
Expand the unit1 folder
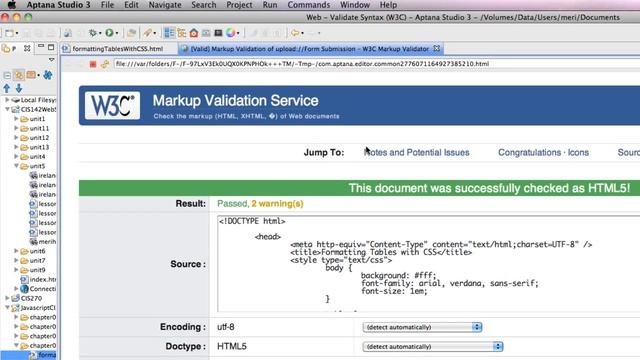coord(16,119)
